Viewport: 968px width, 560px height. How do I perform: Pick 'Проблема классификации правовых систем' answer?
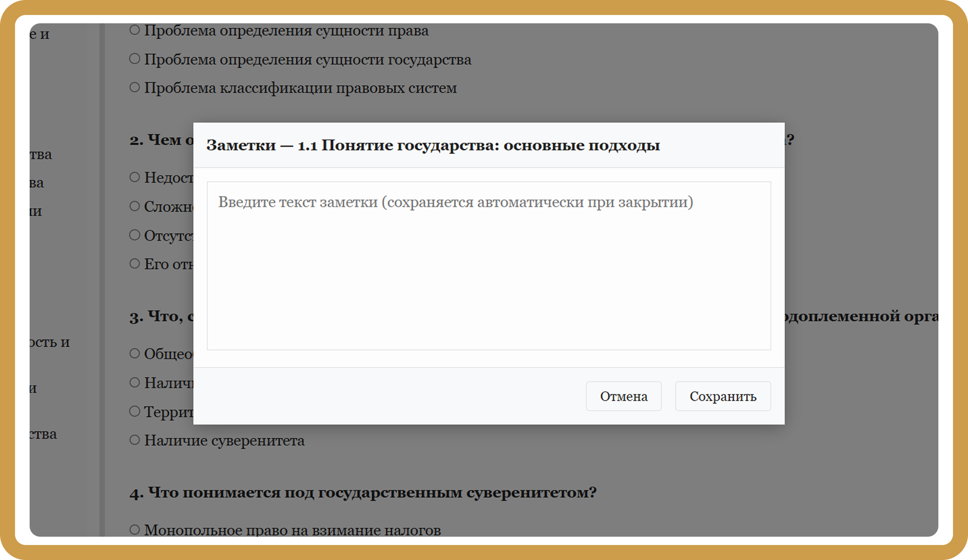click(135, 87)
